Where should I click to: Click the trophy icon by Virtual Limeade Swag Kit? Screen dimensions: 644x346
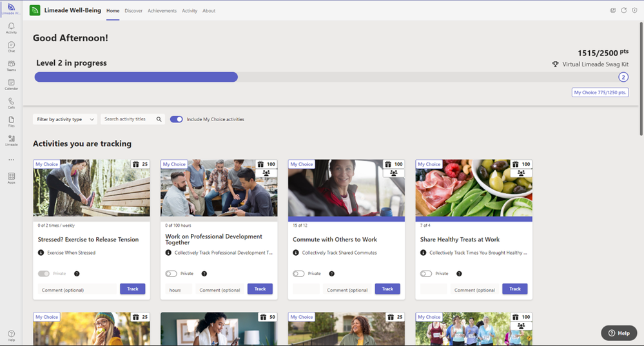click(x=555, y=64)
